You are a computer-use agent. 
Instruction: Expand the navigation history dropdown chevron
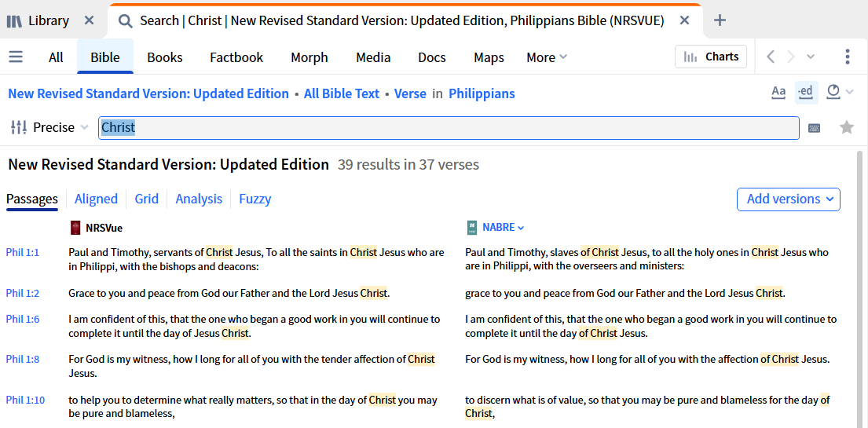pos(811,57)
